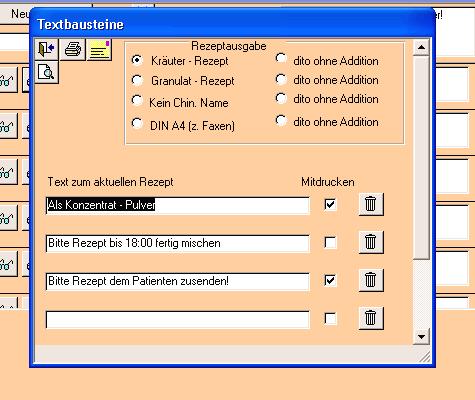Enable Mitdrucken for 'Bitte Rezept bis 18:00'
This screenshot has height=400, width=475.
[x=330, y=242]
